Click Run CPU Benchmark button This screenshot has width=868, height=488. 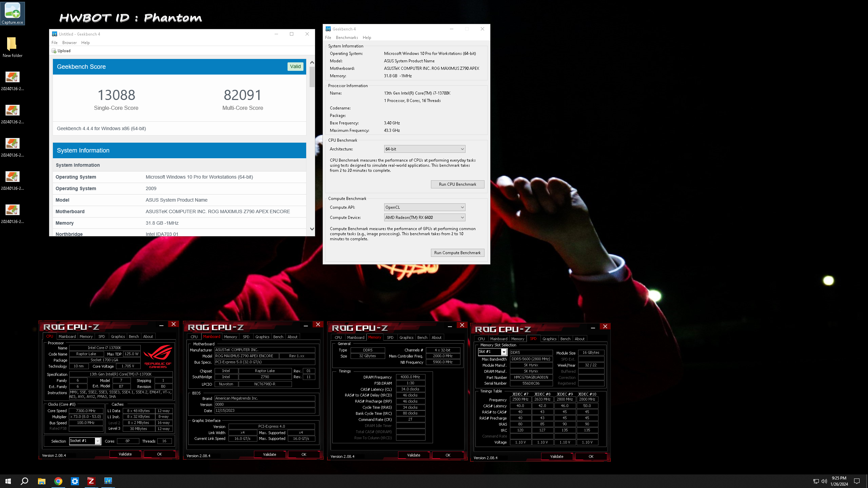(457, 184)
